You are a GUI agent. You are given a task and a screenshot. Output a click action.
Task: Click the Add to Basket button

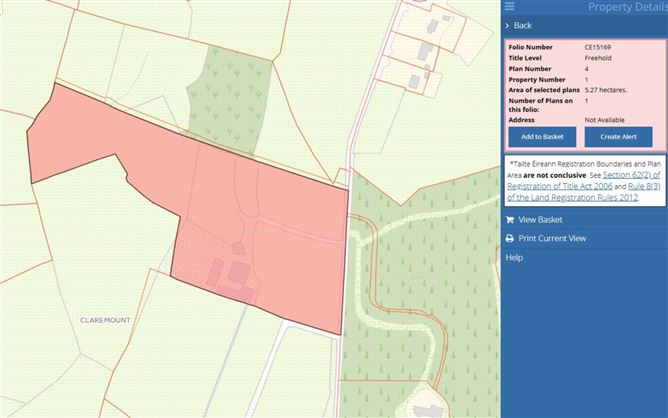[542, 137]
